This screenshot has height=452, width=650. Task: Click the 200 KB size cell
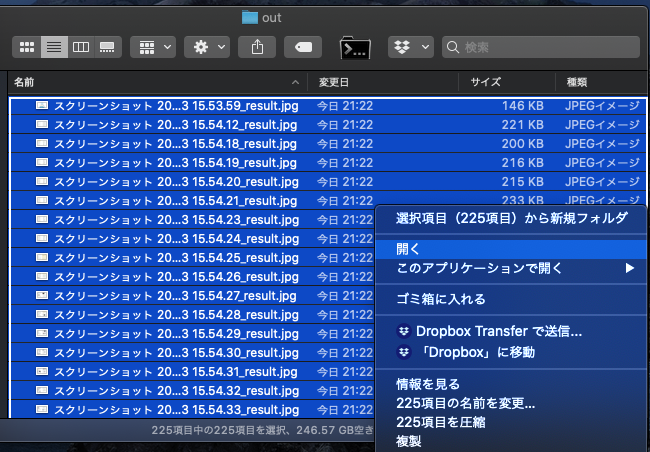(523, 144)
